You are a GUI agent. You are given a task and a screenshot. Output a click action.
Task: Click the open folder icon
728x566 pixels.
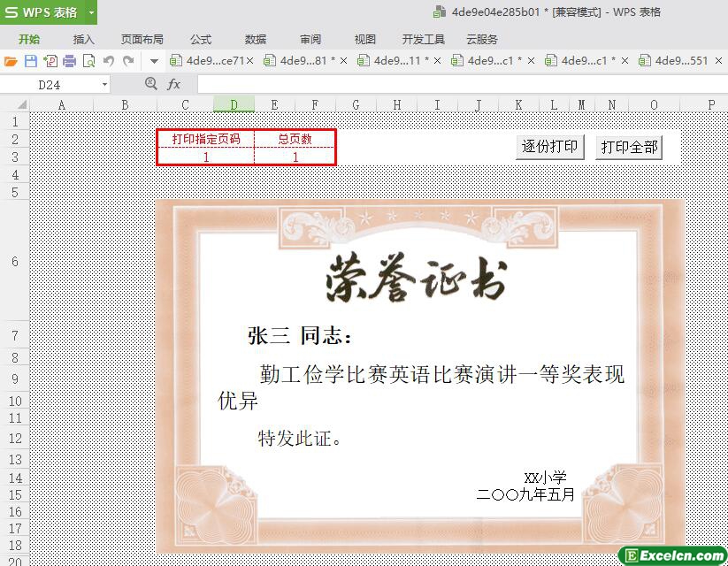click(11, 61)
